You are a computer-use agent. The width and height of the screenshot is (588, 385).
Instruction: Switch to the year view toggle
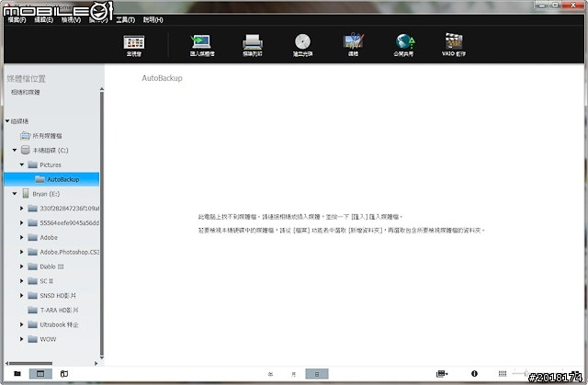[270, 374]
